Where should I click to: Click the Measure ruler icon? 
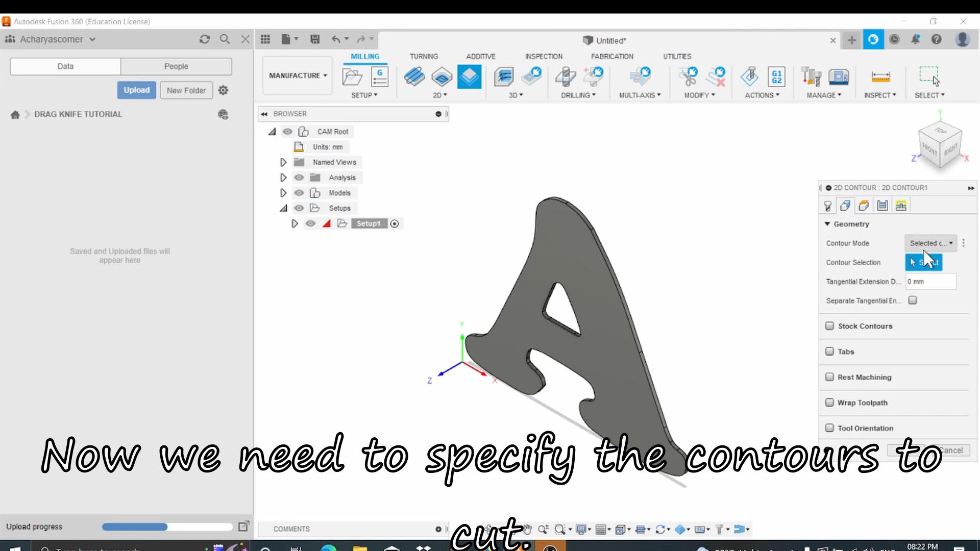point(880,77)
